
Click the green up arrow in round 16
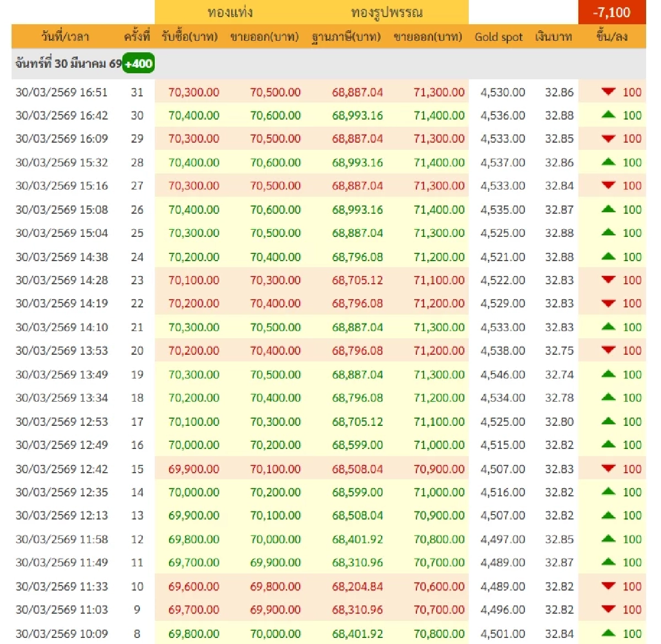(608, 445)
